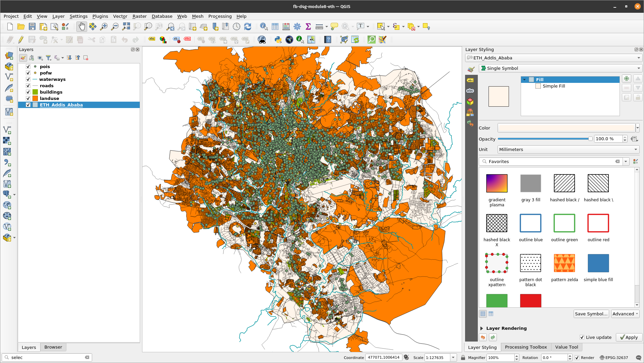The width and height of the screenshot is (644, 363).
Task: Click the Save Symbol... button
Action: [591, 314]
